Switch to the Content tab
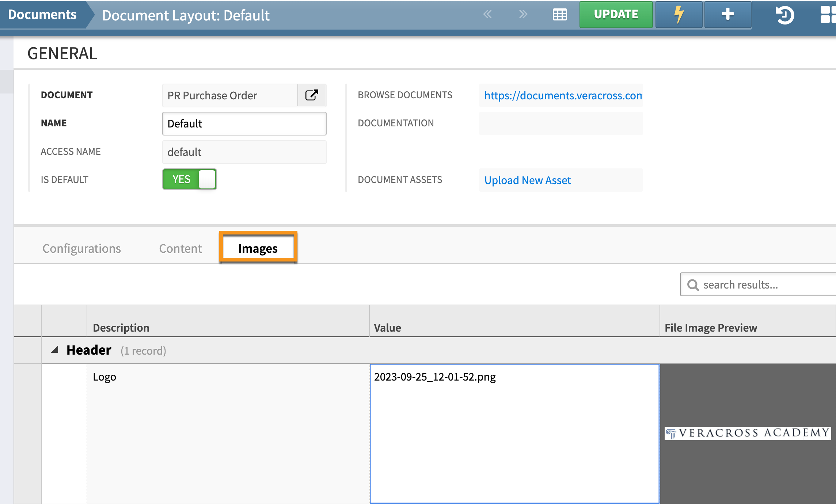Viewport: 836px width, 504px height. pyautogui.click(x=180, y=248)
